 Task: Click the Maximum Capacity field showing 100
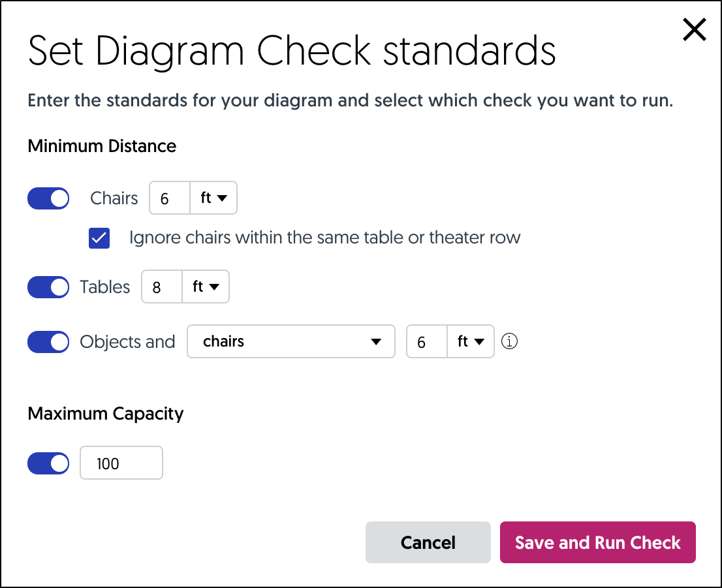121,463
